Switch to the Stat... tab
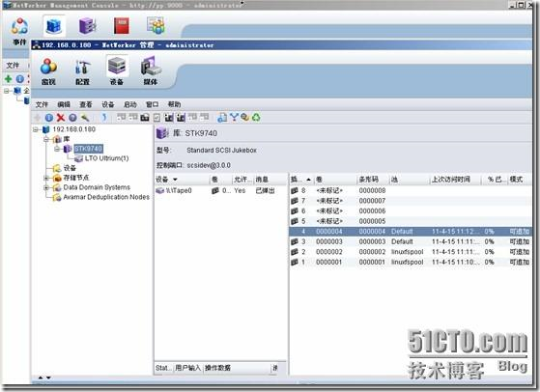The image size is (540, 392). pos(163,368)
